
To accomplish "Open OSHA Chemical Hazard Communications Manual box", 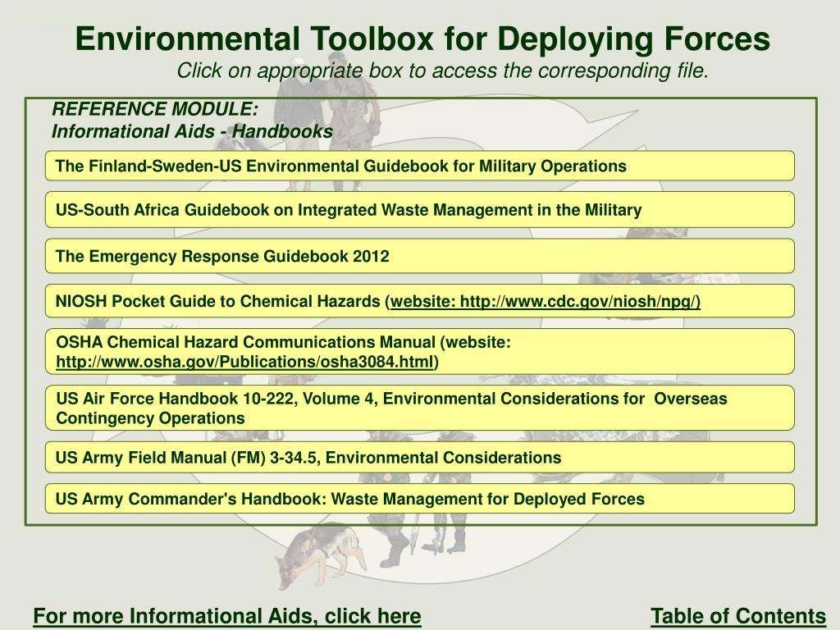I will (x=419, y=351).
